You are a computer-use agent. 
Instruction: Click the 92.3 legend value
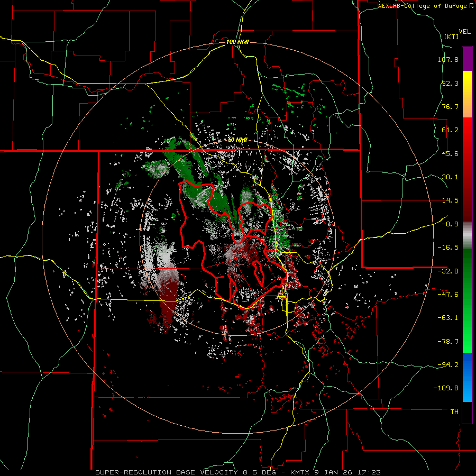[x=450, y=83]
